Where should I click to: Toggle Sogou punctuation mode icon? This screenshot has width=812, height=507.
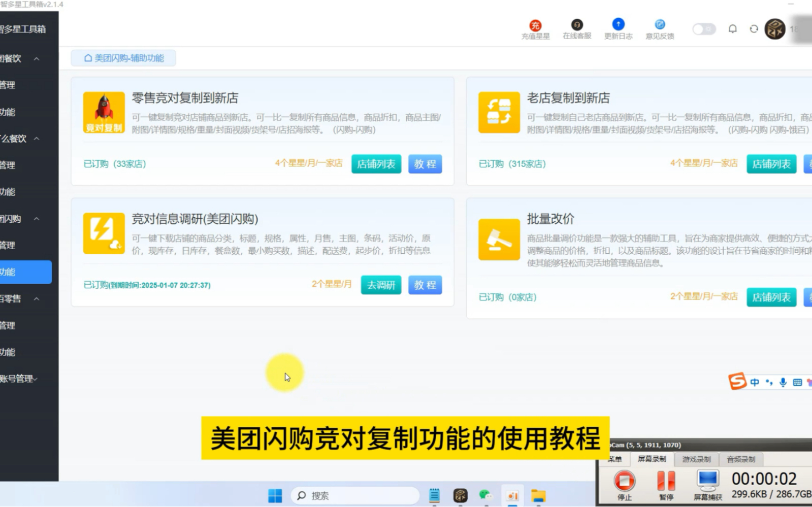point(769,383)
